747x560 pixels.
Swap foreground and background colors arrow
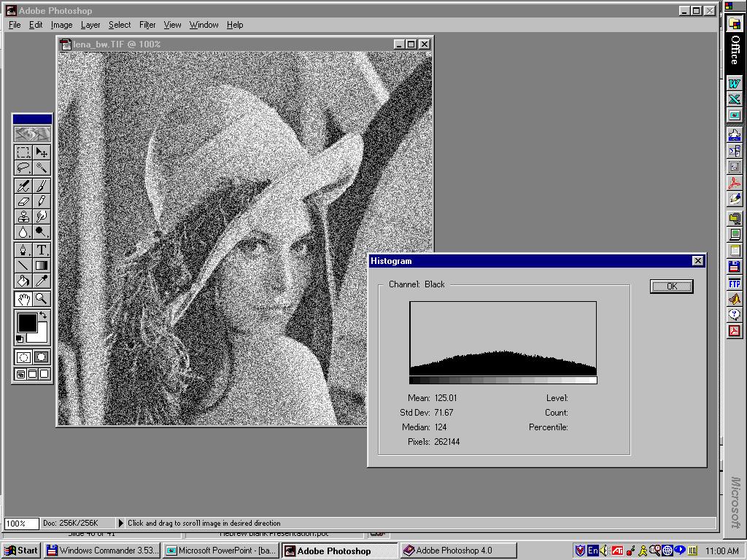point(43,315)
